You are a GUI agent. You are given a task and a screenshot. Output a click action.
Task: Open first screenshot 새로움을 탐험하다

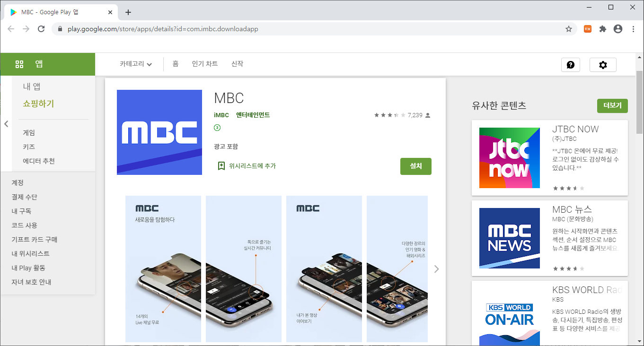(163, 268)
